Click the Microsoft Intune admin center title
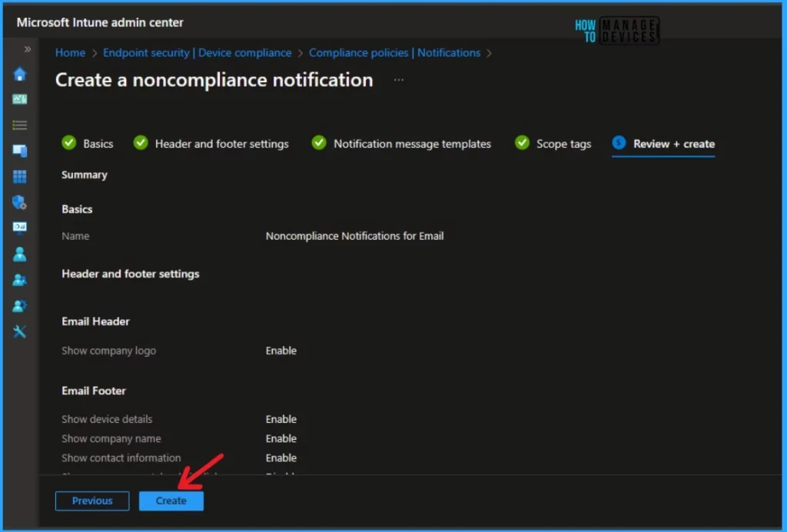This screenshot has height=532, width=787. pos(100,22)
